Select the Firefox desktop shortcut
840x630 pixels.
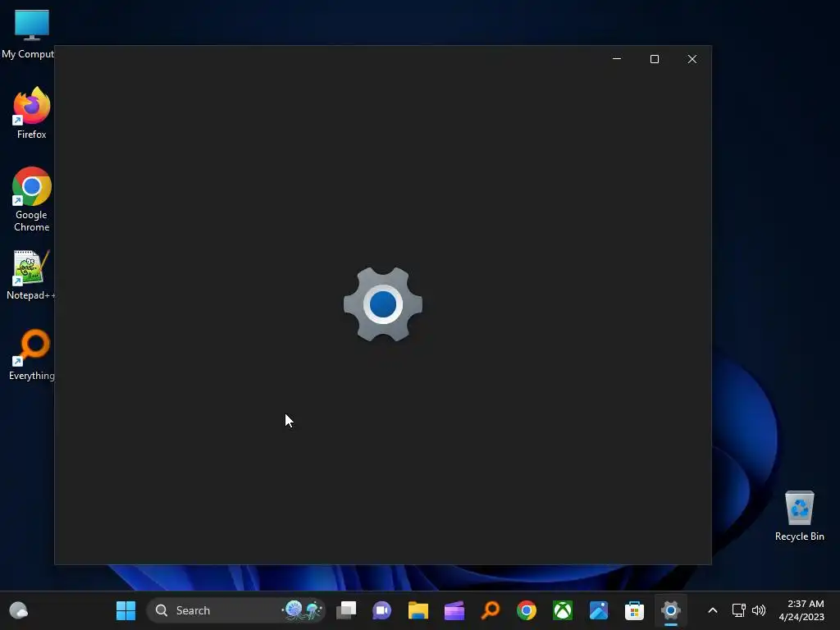[x=32, y=113]
